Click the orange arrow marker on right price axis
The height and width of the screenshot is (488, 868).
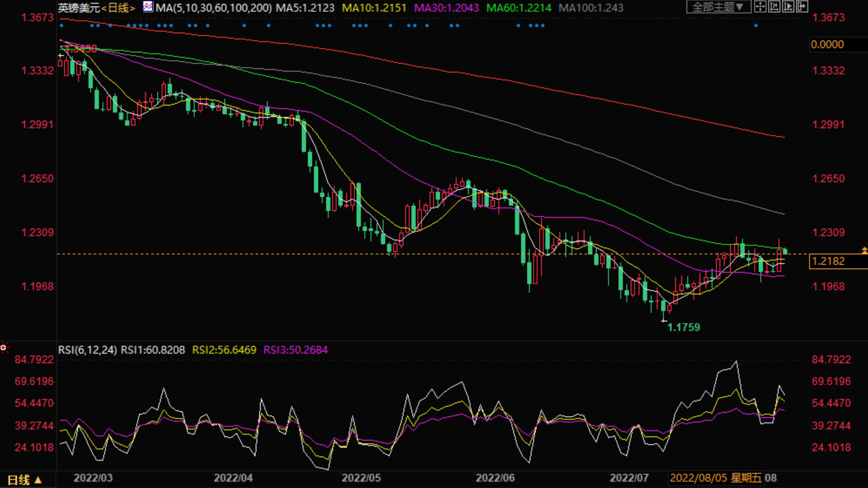[864, 251]
